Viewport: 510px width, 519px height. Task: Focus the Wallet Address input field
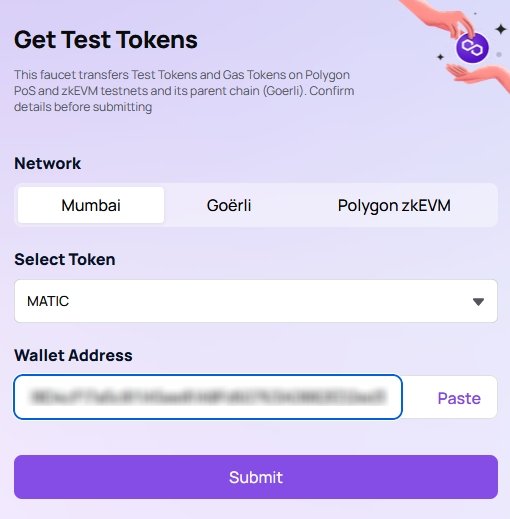[x=208, y=397]
